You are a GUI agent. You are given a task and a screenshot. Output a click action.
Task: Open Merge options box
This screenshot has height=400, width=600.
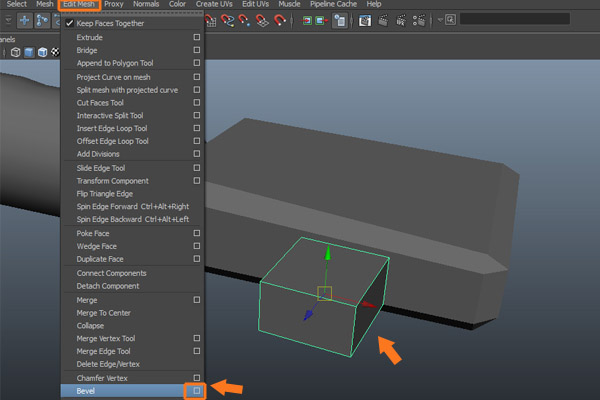[x=197, y=299]
